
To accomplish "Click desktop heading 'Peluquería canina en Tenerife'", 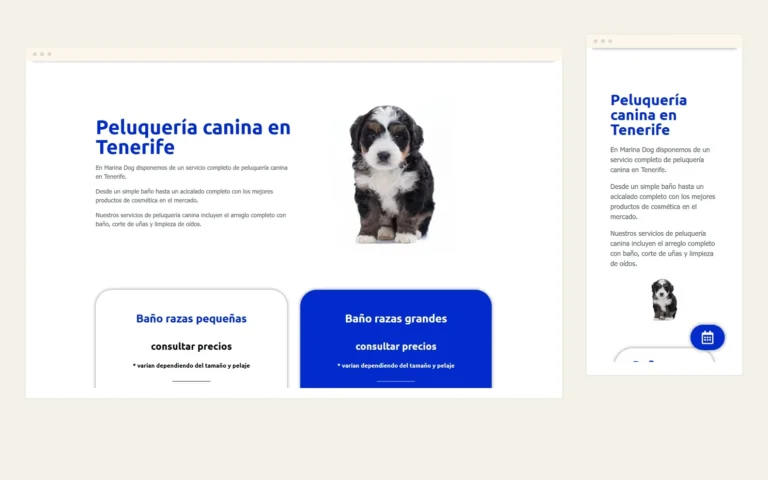I will coord(193,137).
